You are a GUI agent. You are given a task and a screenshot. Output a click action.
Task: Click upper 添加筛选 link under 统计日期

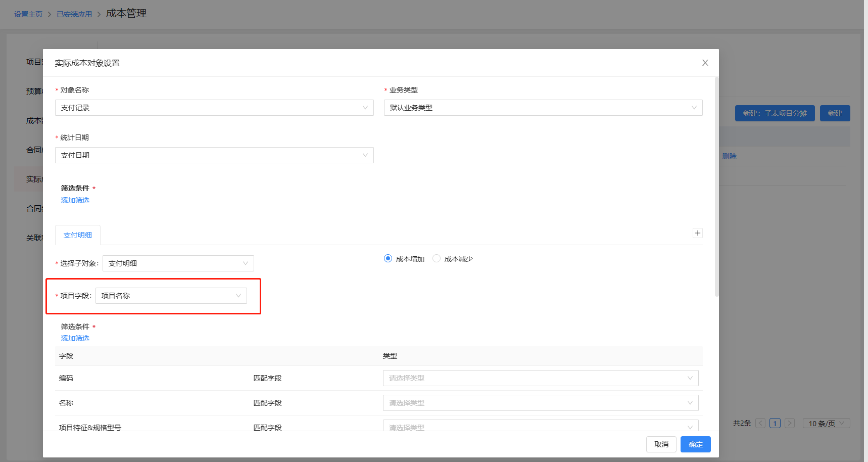point(75,200)
